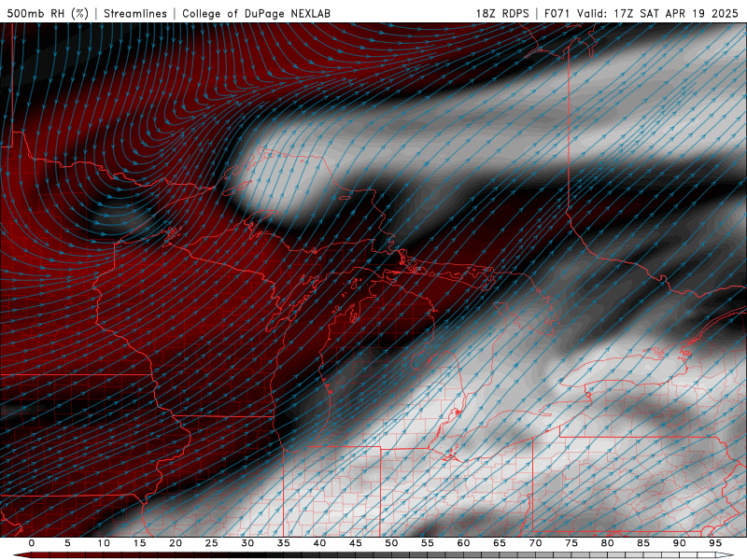Click the "85" color scale number
The width and height of the screenshot is (747, 560).
[642, 543]
